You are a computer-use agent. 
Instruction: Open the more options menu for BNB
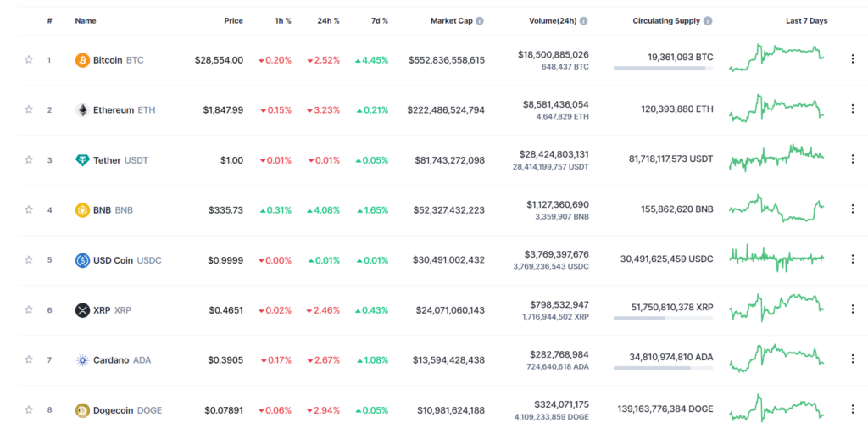pyautogui.click(x=853, y=209)
